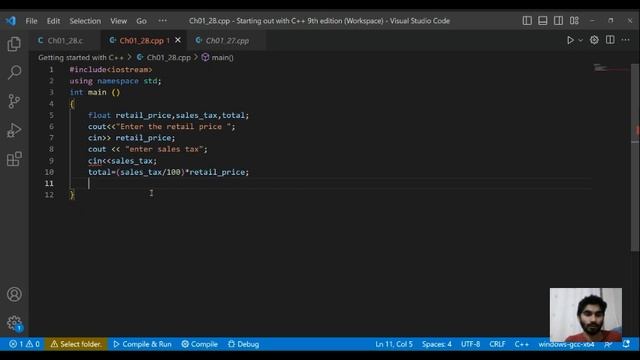
Task: Change indentation via Spaces: 4
Action: (437, 344)
